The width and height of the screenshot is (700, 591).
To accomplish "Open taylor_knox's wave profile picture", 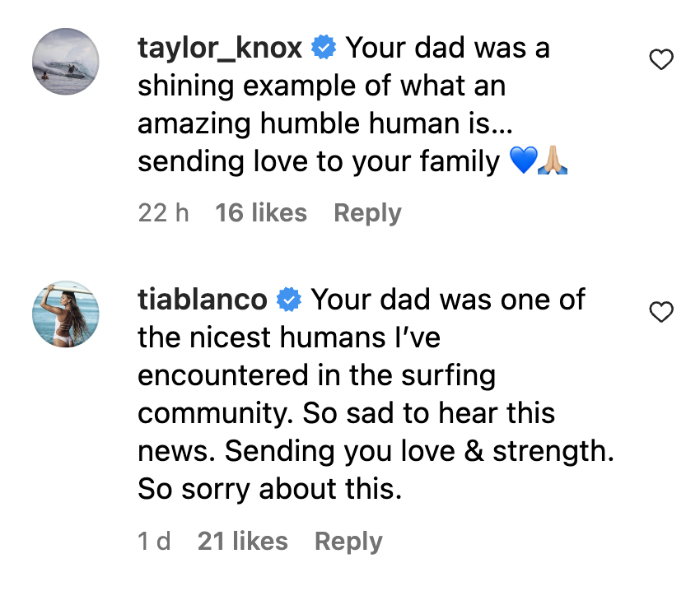I will coord(66,62).
